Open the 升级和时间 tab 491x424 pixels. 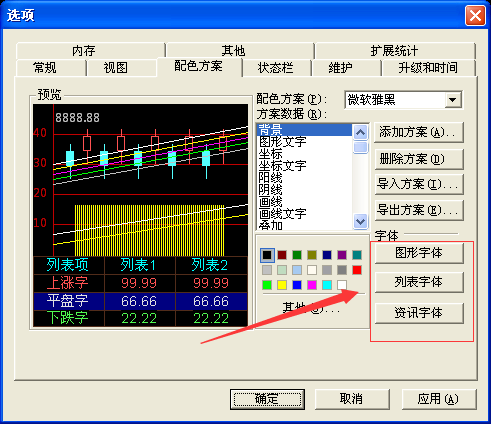click(x=429, y=68)
